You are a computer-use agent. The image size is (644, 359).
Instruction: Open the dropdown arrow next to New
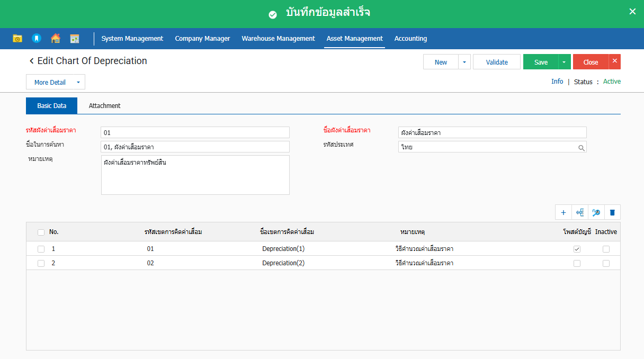click(x=464, y=62)
